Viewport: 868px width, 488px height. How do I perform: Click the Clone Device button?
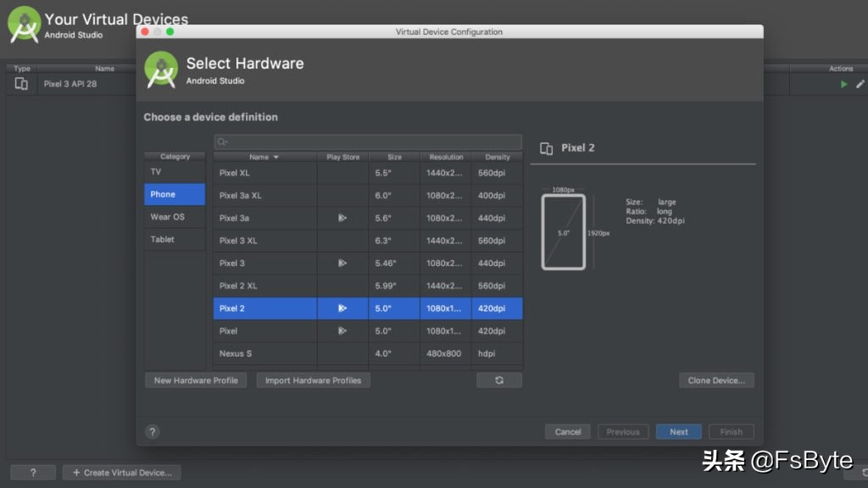tap(716, 380)
